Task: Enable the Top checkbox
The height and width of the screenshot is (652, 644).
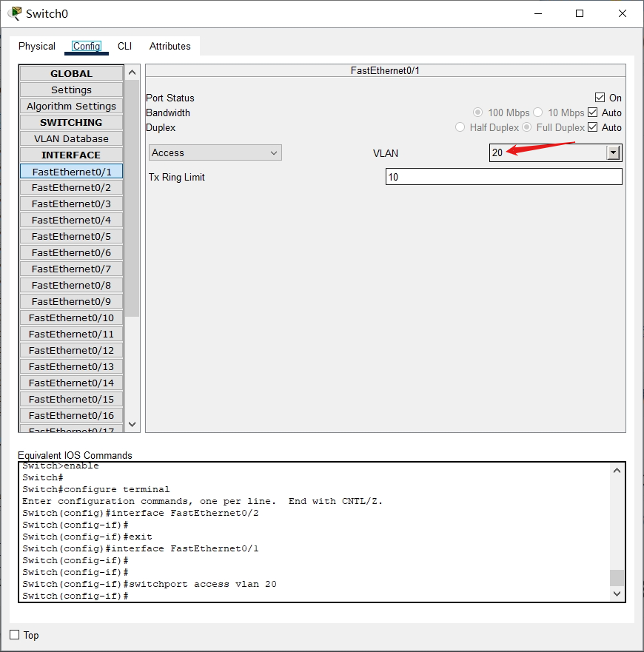Action: point(15,634)
